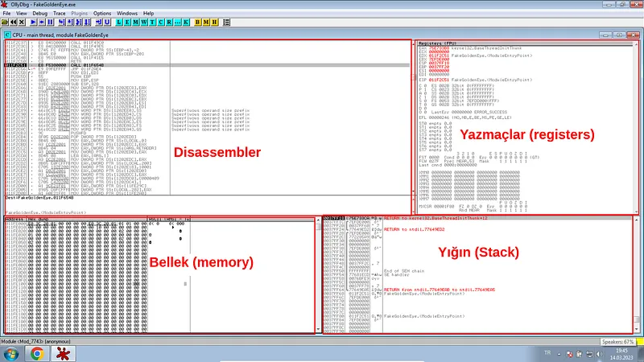This screenshot has width=644, height=362.
Task: Click the scroll-up arrow of the stack pane
Action: 637,220
